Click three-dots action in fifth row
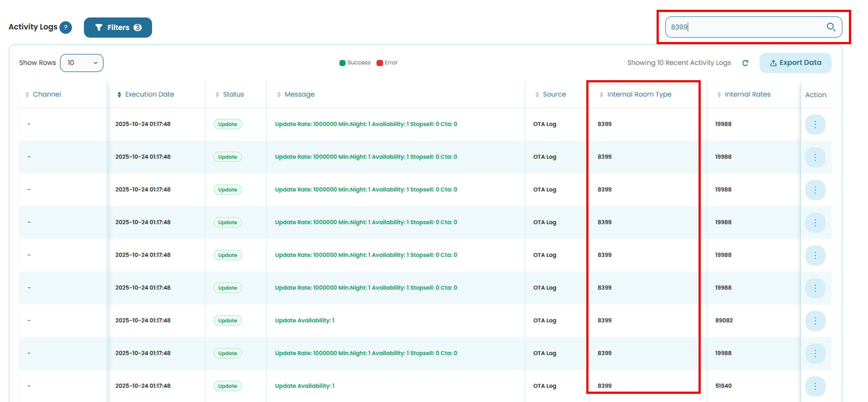This screenshot has width=868, height=402. 815,255
